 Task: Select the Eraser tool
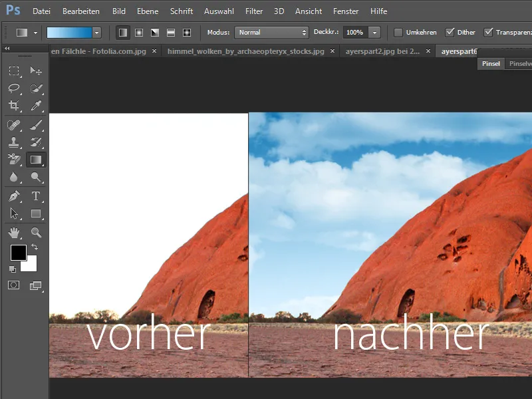(14, 160)
